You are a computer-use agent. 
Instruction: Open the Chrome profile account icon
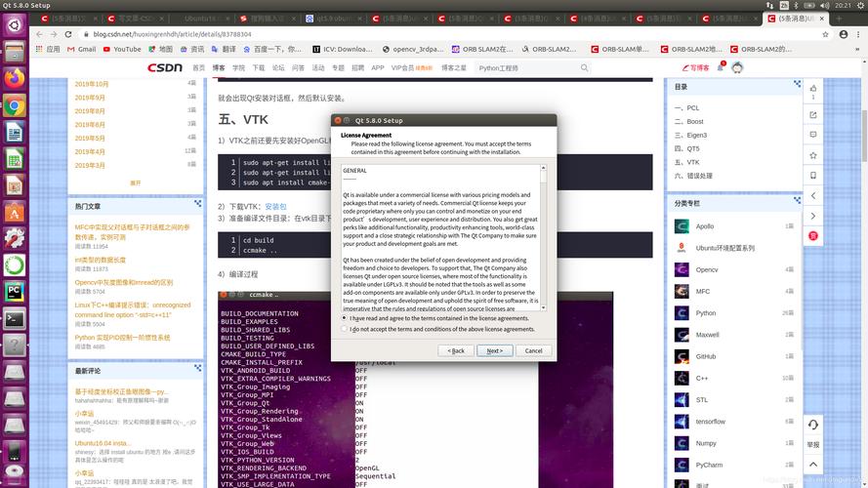click(x=843, y=34)
